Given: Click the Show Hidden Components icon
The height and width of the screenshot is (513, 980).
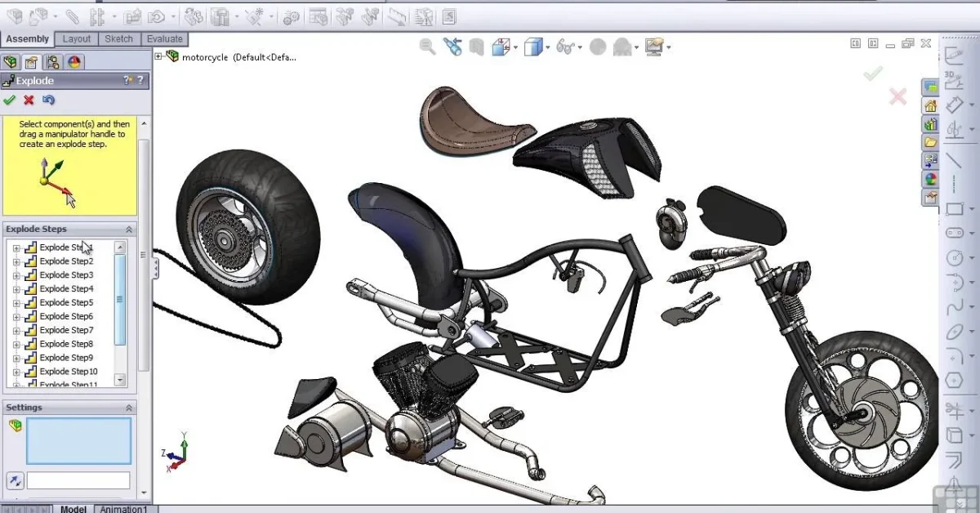Looking at the screenshot, I should tap(194, 16).
